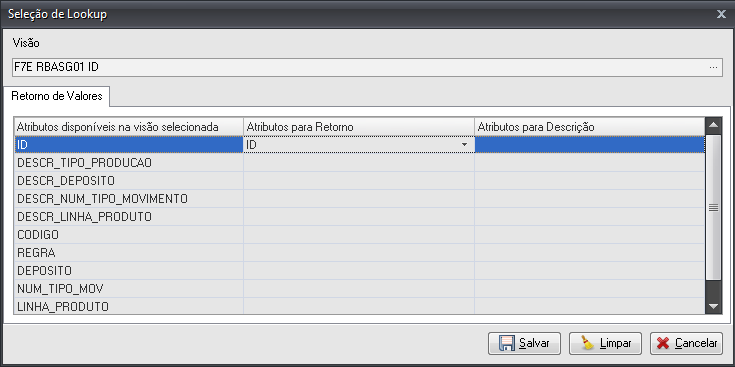Click the Salvar button
Screen dimensions: 735x367
point(525,343)
